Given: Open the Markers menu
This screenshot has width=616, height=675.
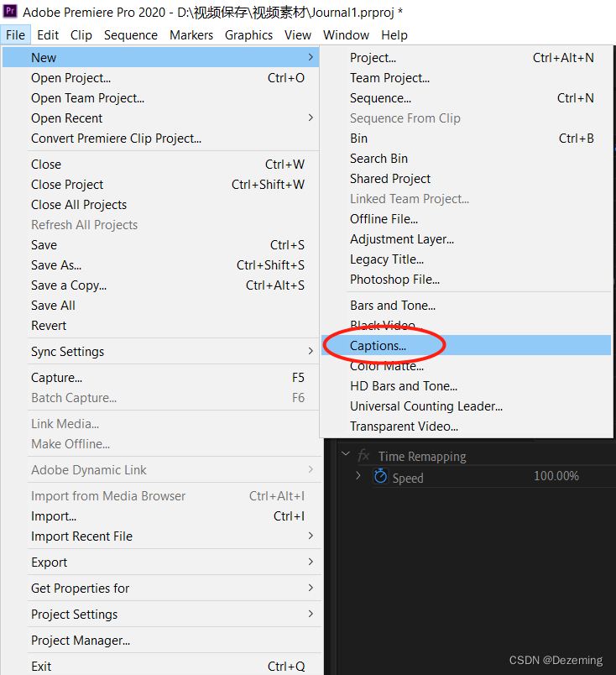Looking at the screenshot, I should coord(191,35).
